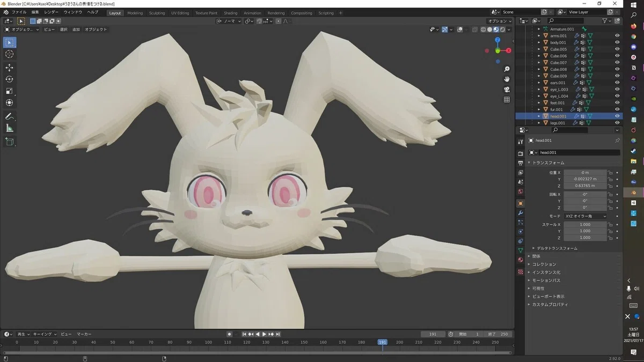644x362 pixels.
Task: Open the Modifier properties wrench tab
Action: pos(520,212)
